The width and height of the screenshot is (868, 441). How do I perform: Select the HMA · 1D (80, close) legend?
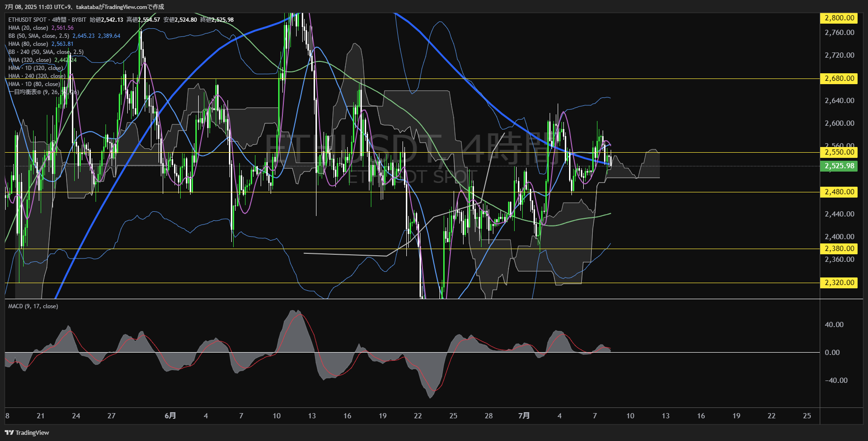tap(34, 84)
